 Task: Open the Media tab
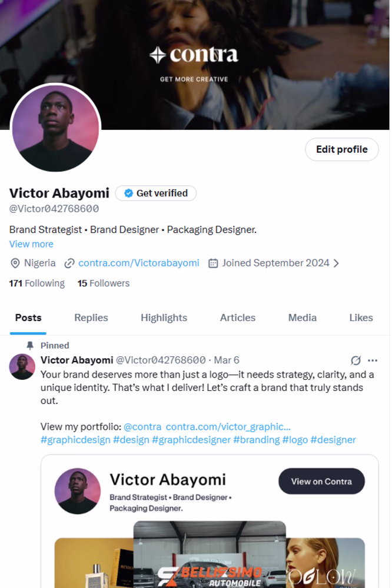[x=303, y=318]
